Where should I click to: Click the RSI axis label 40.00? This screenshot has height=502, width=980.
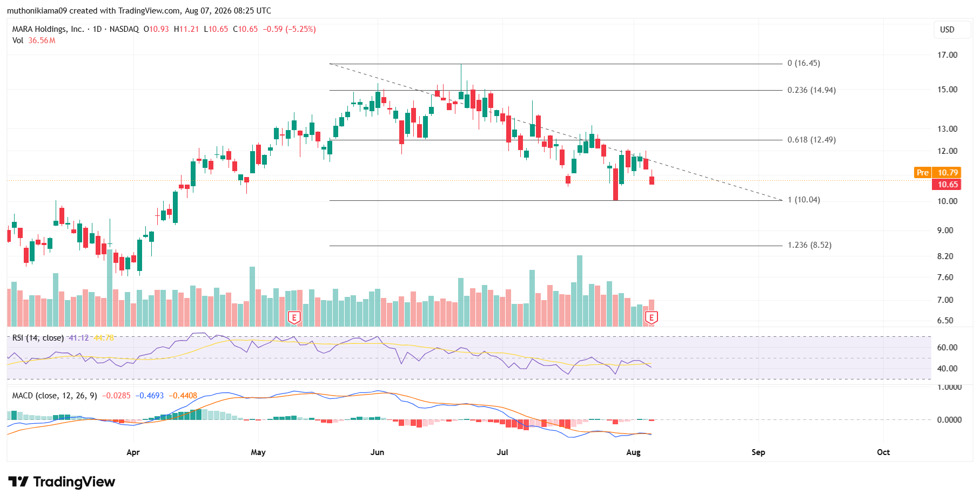click(x=947, y=369)
